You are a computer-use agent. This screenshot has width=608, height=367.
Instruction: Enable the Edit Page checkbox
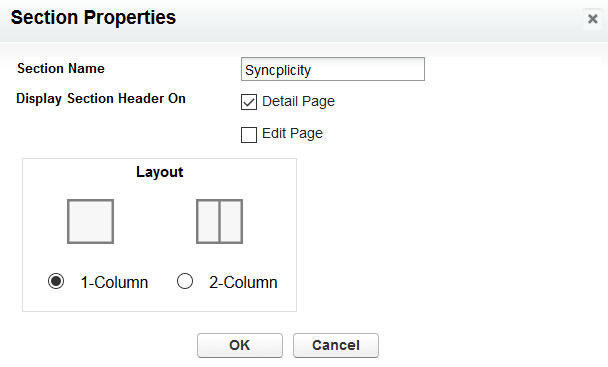(x=249, y=135)
